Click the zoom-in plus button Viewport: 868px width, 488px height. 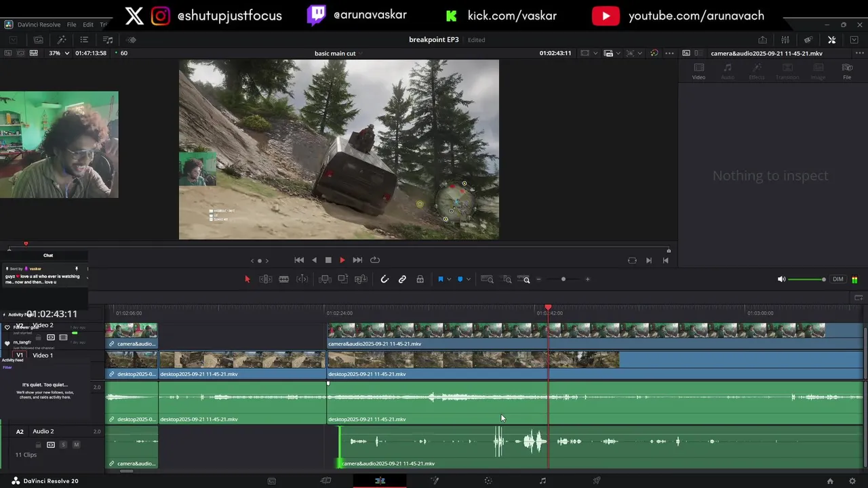tap(587, 279)
